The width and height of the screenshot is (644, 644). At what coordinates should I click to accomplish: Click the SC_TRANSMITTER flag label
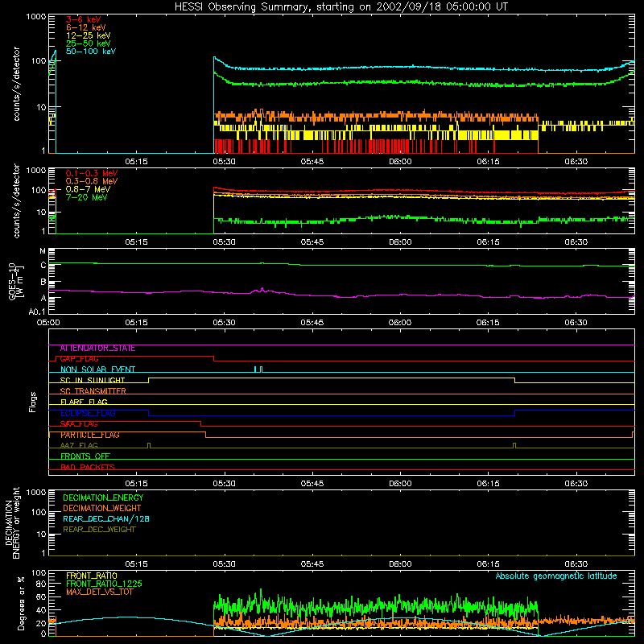pos(93,391)
